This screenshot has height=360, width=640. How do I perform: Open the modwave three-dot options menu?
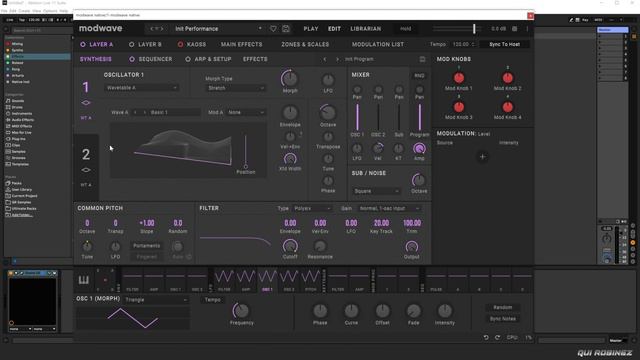click(527, 29)
